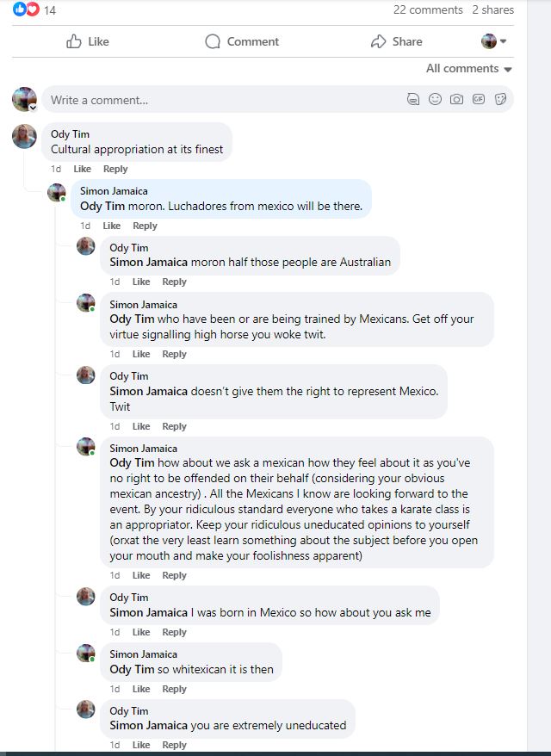Like the 'Cultural appropriation at its finest' comment

[x=82, y=169]
